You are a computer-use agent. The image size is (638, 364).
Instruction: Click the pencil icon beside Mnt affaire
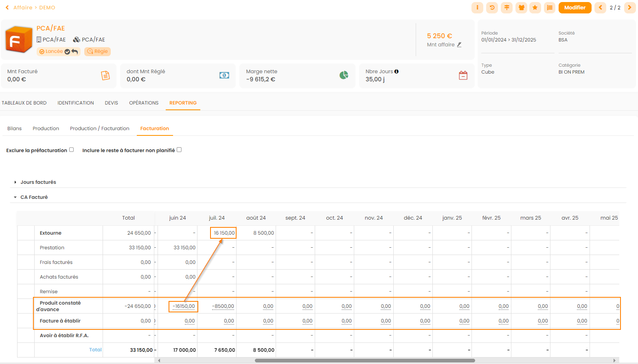coord(459,45)
